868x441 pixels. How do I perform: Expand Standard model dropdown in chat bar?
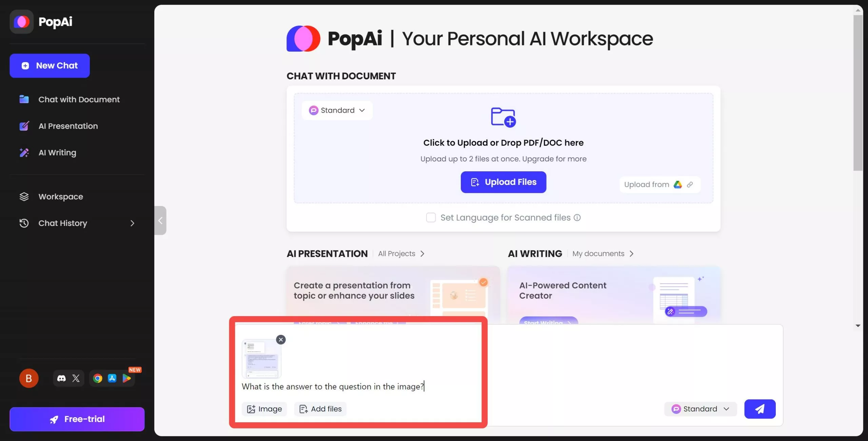(701, 409)
